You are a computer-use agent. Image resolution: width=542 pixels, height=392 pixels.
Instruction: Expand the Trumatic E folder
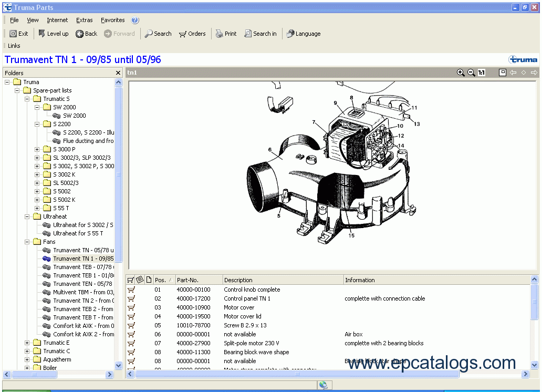27,343
